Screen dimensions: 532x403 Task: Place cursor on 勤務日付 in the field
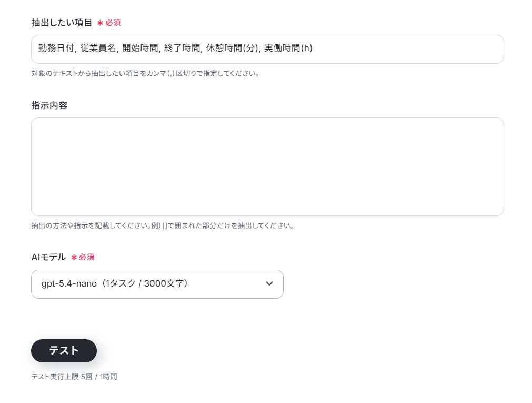point(56,48)
